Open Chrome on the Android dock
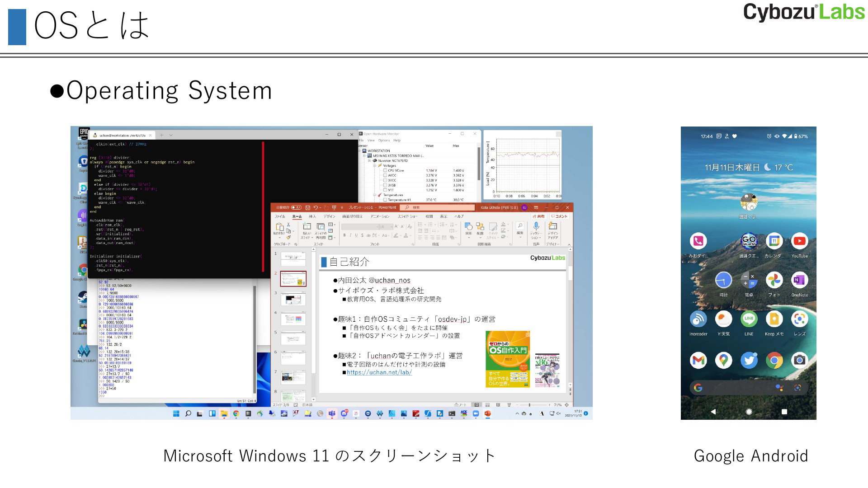The height and width of the screenshot is (488, 868). pyautogui.click(x=774, y=360)
